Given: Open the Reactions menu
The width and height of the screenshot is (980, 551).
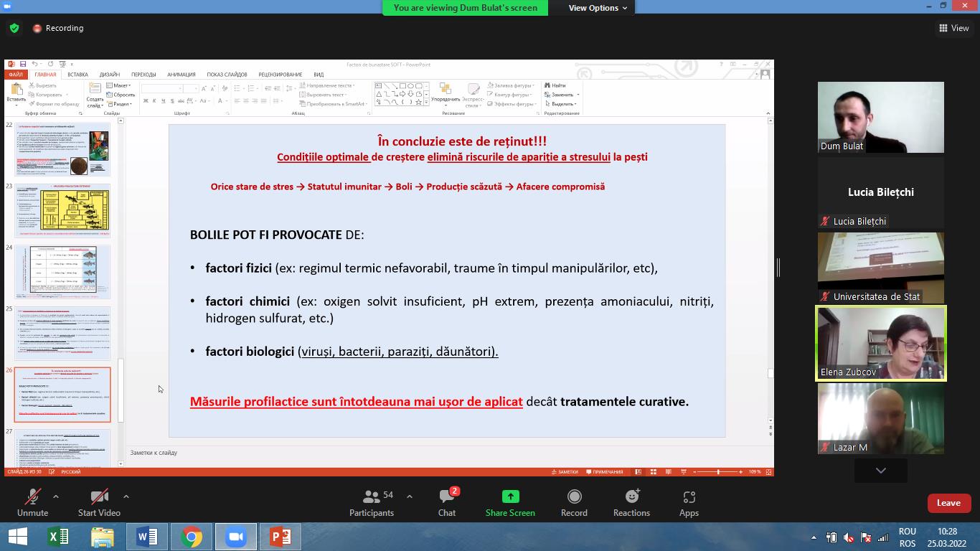Looking at the screenshot, I should click(x=631, y=502).
